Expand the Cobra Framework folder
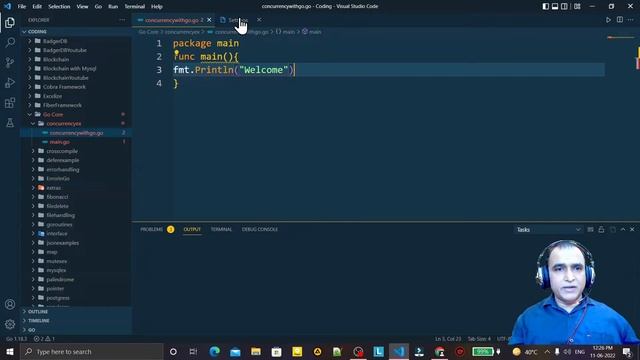Image resolution: width=640 pixels, height=360 pixels. tap(64, 87)
